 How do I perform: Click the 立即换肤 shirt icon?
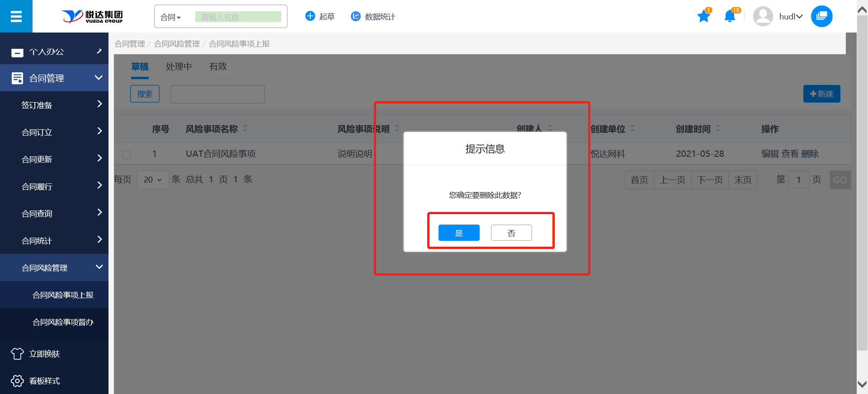pos(17,354)
